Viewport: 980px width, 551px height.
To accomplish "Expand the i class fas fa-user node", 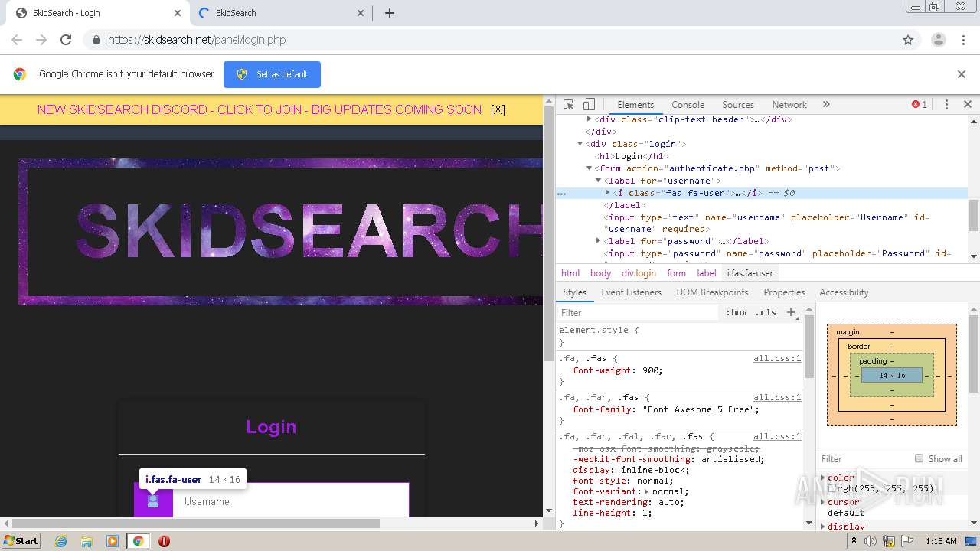I will click(x=608, y=193).
